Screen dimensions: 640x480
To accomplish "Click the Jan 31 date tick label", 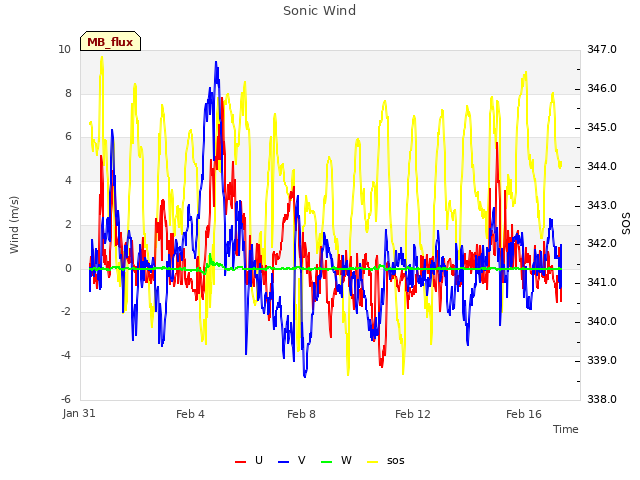I will pos(79,413).
